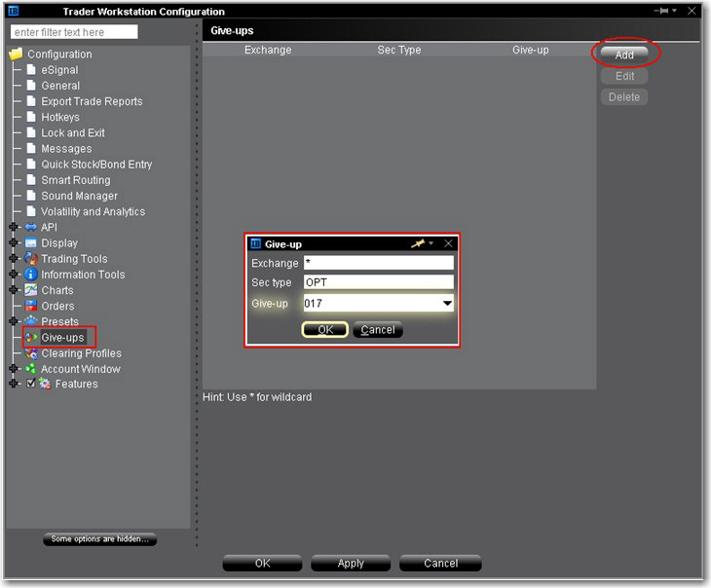This screenshot has width=711, height=588.
Task: Click the Clearing Profiles icon
Action: click(31, 353)
